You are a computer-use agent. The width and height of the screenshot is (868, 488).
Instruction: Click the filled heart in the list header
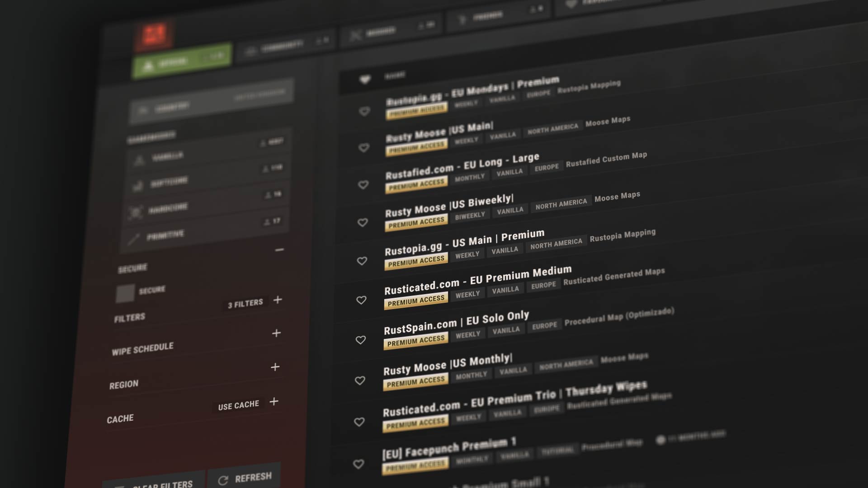pos(365,80)
